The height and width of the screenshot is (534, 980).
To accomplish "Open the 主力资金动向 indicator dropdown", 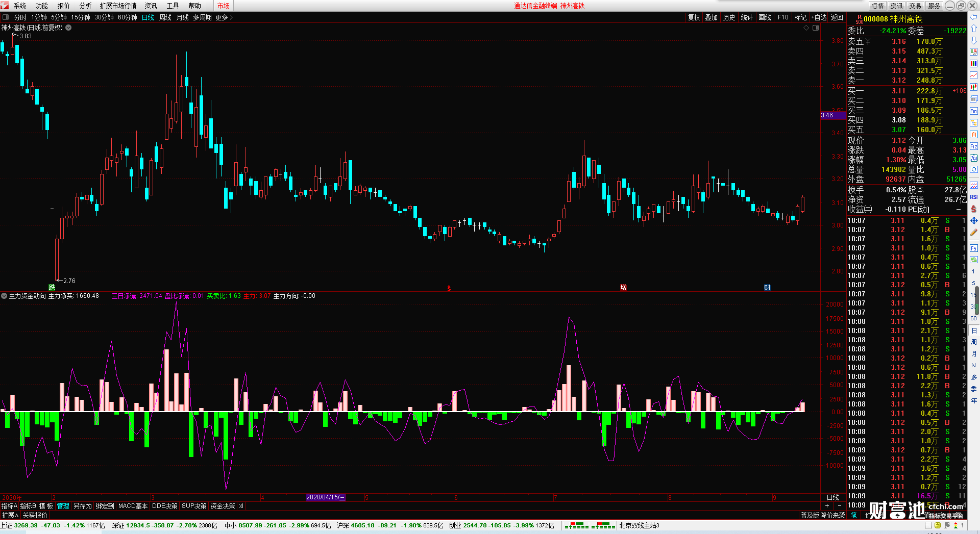I will 4,296.
